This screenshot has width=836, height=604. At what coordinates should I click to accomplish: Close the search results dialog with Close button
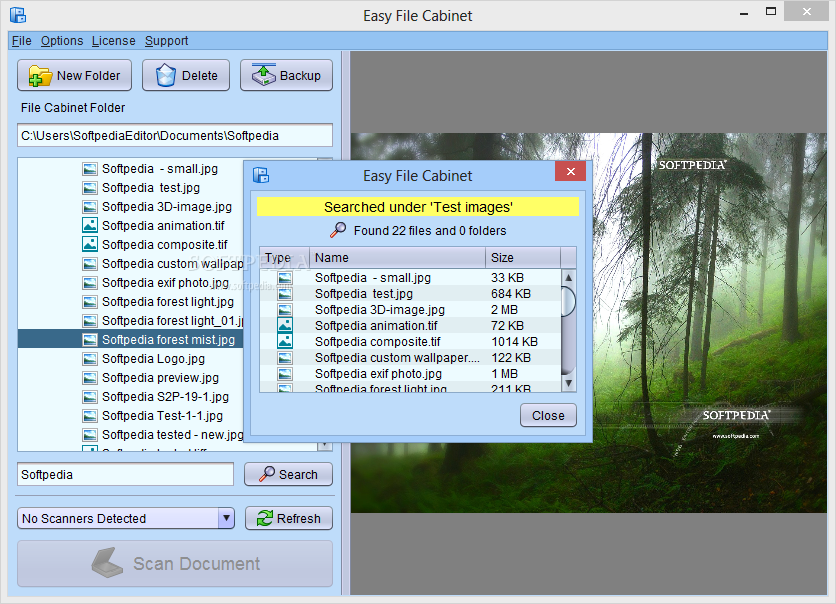click(x=548, y=415)
